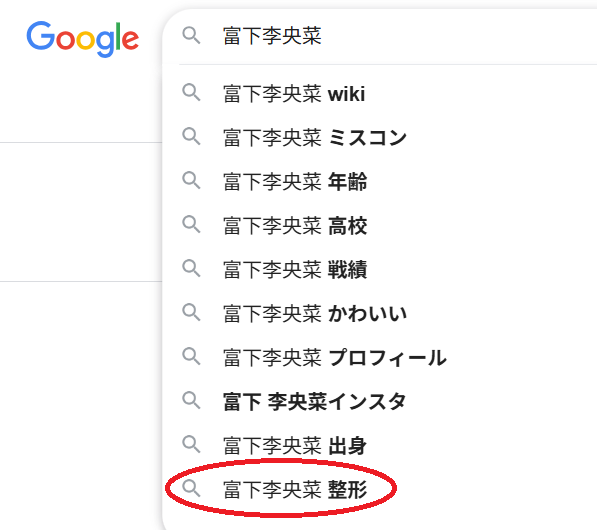Click inside the search field text 富下李央菜
This screenshot has height=530, width=597.
[272, 36]
